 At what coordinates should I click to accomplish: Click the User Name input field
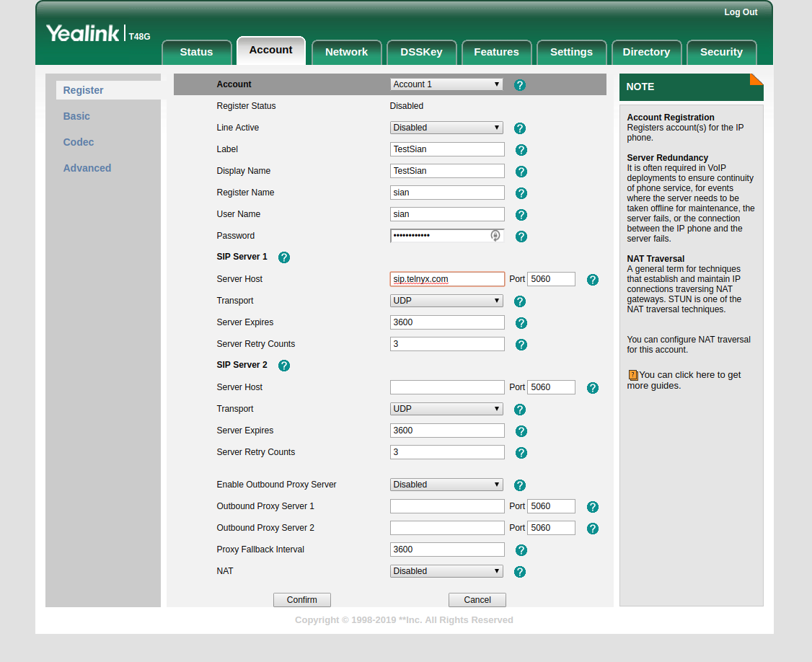click(447, 214)
